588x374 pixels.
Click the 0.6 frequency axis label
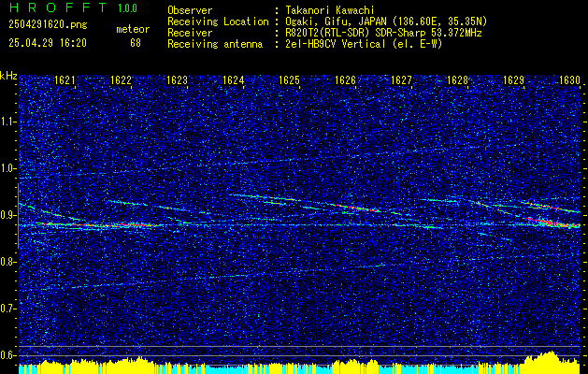point(8,355)
